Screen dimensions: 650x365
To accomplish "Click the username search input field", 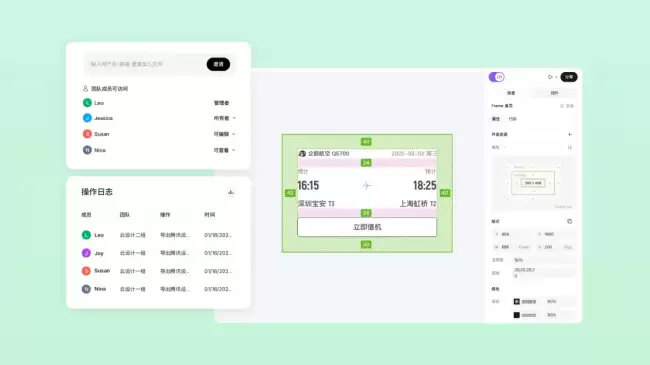I will [x=146, y=64].
